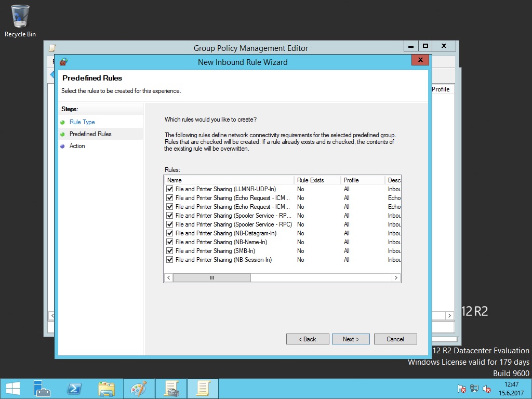Uncheck the LLMNR-UDP-In rule checkbox
Viewport: 532px width, 399px height.
(169, 189)
